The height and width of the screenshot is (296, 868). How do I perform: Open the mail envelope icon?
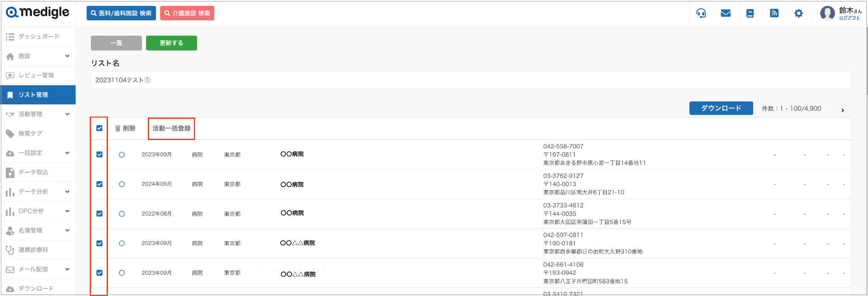[x=726, y=13]
